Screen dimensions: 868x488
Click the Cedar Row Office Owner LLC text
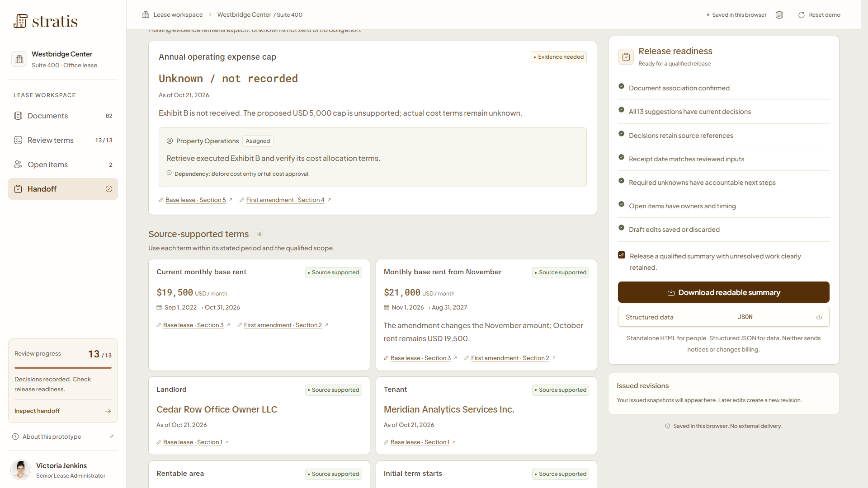pyautogui.click(x=217, y=409)
